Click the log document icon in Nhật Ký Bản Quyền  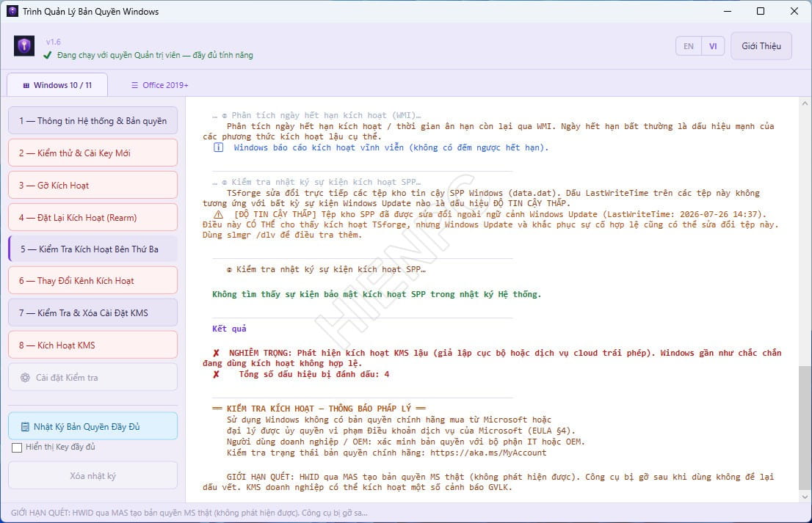(x=25, y=427)
